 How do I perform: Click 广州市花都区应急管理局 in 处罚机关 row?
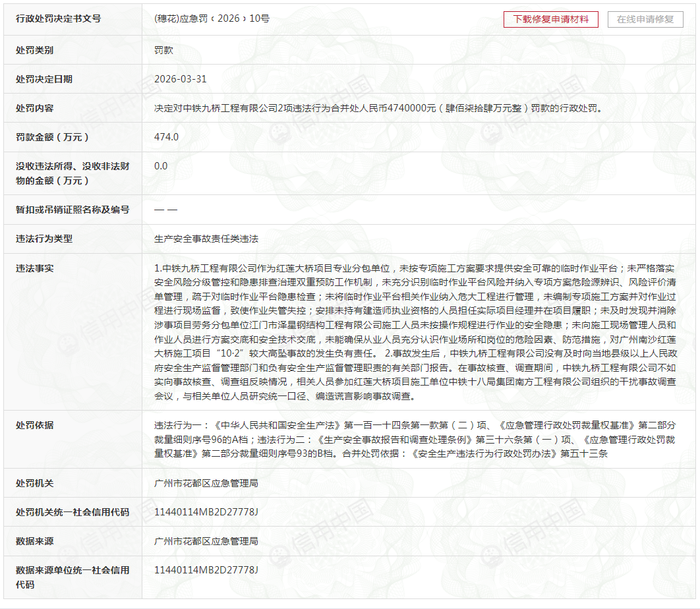point(206,483)
